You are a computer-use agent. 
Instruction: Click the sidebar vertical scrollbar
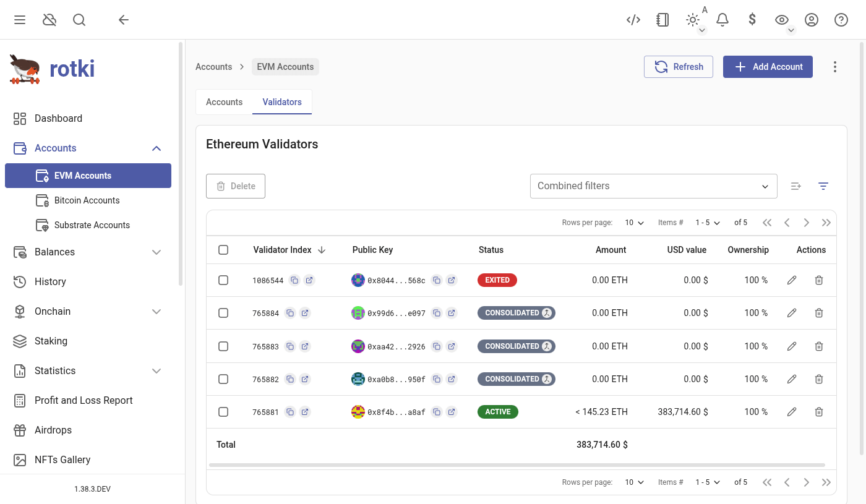[181, 164]
